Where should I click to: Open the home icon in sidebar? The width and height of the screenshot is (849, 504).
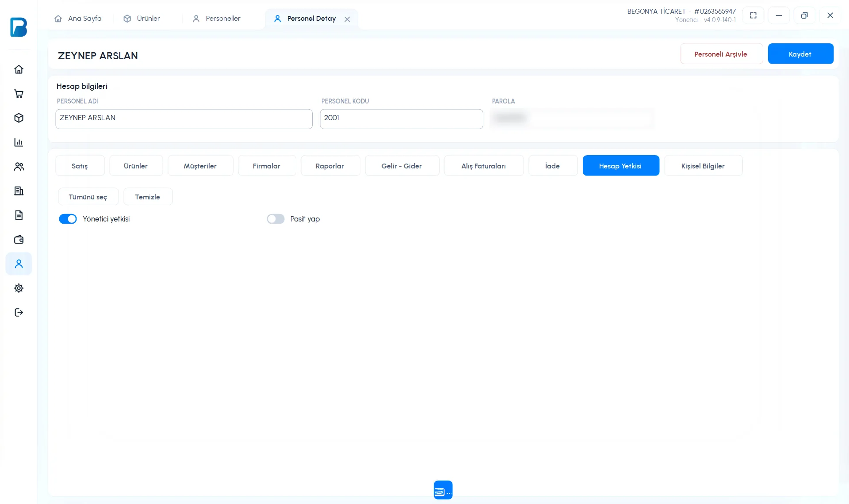tap(19, 69)
